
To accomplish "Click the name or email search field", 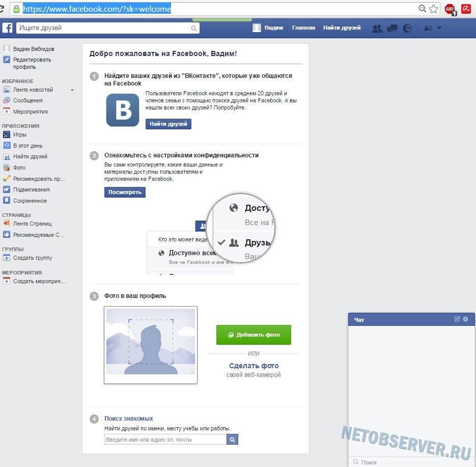I will [165, 439].
